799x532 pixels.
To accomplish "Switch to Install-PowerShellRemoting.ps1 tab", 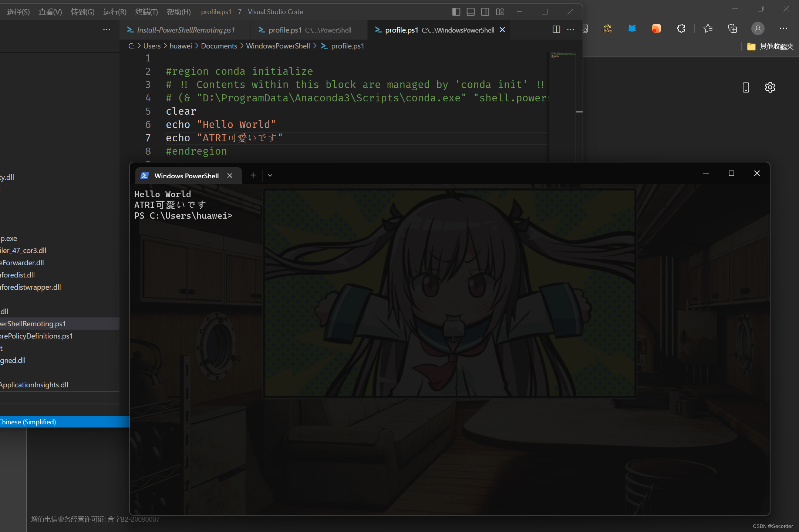I will [186, 30].
